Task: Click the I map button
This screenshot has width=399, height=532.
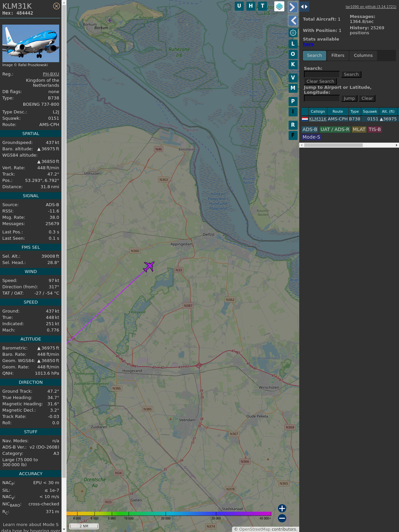Action: coord(293,112)
